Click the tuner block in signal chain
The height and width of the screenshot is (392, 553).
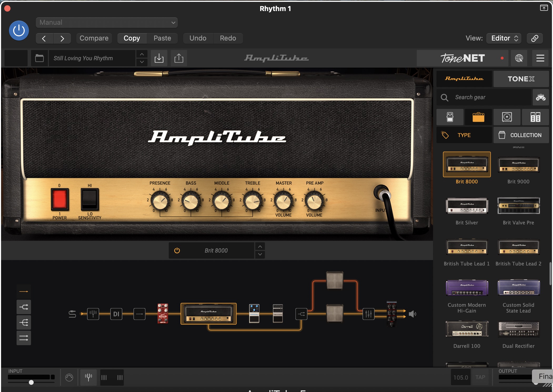coord(93,314)
